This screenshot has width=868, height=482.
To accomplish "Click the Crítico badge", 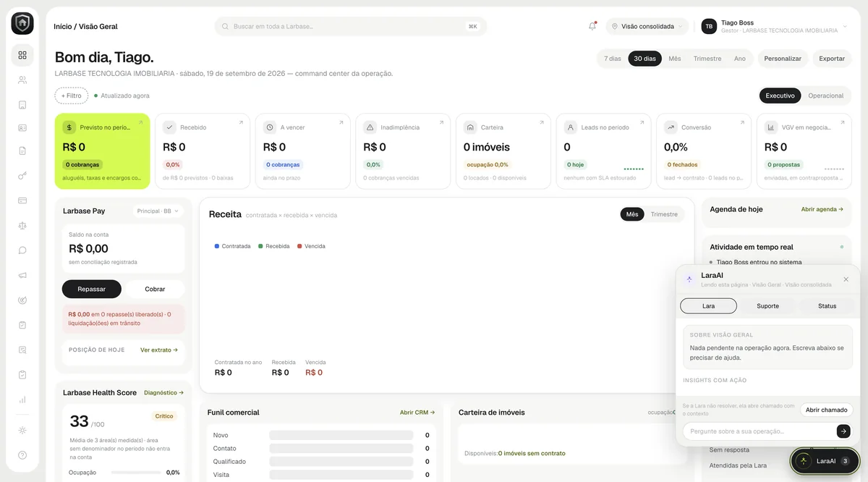I will pyautogui.click(x=164, y=416).
